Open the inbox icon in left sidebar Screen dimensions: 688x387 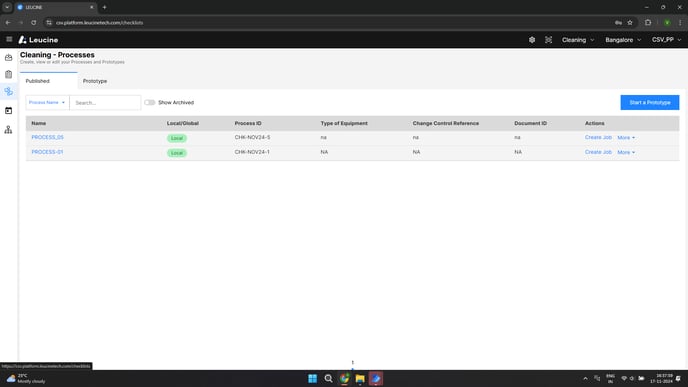point(8,57)
